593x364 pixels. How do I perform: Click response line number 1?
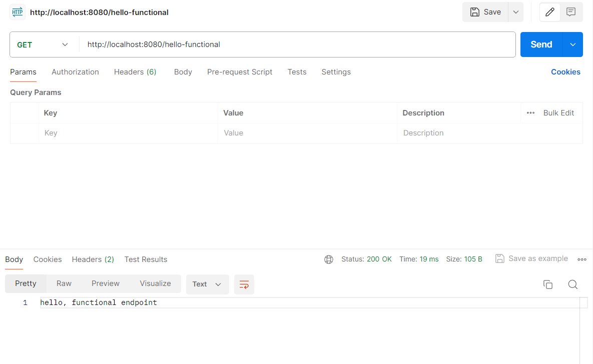[x=25, y=302]
